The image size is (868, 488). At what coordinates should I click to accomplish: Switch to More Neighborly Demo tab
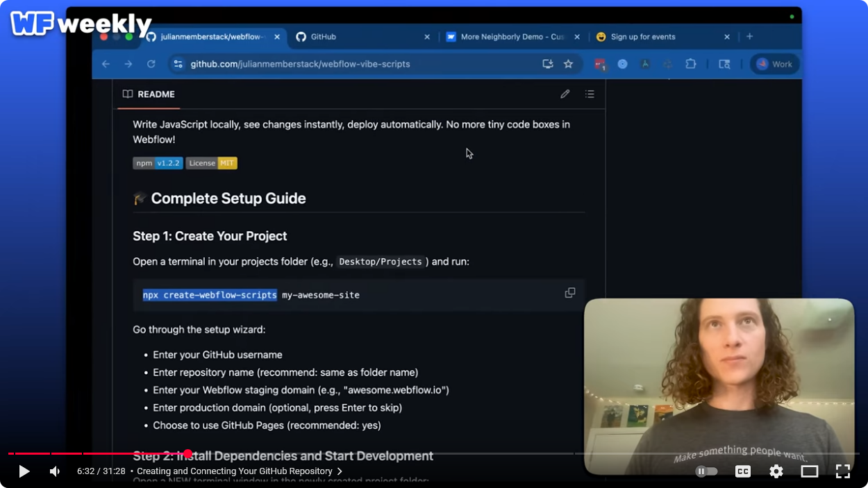[x=512, y=37]
